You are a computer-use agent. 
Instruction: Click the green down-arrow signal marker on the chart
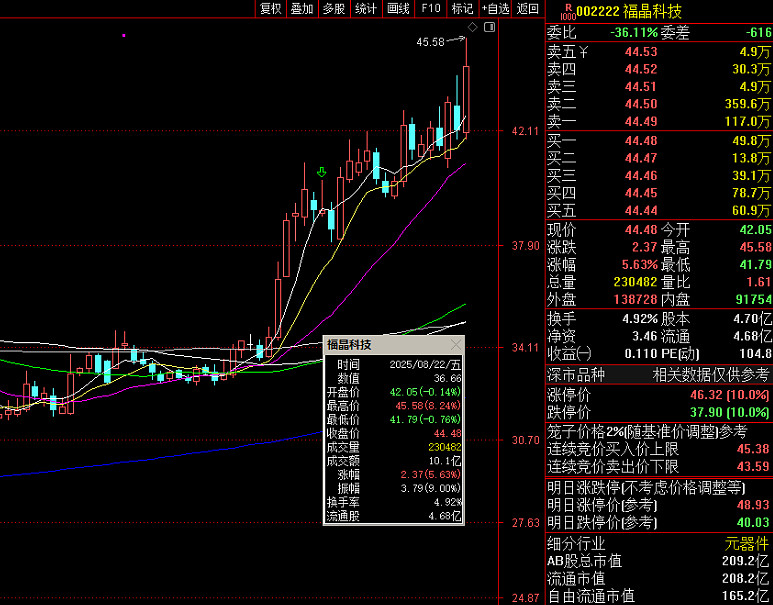pyautogui.click(x=322, y=173)
